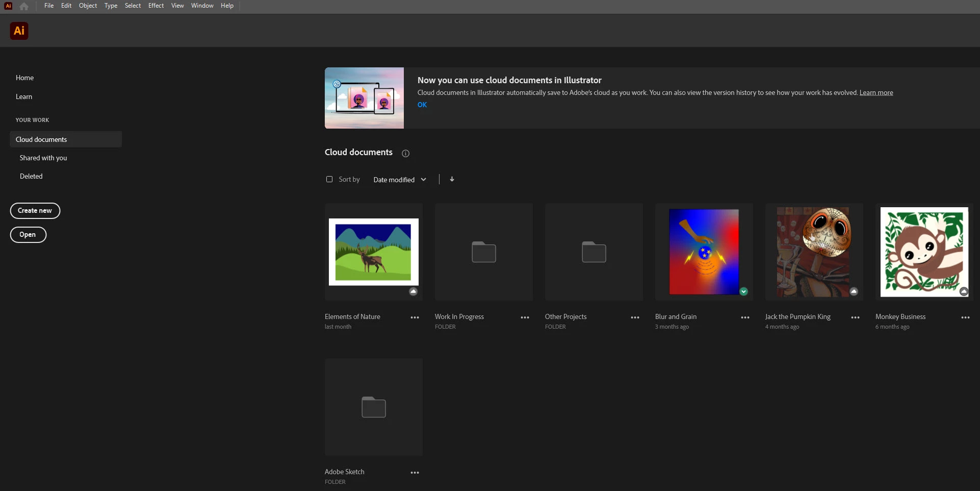The image size is (980, 491).
Task: Open more options for Blur and Grain
Action: tap(745, 317)
